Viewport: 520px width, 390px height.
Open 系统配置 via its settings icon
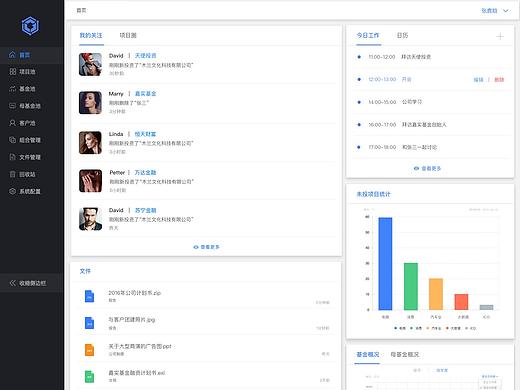click(13, 191)
